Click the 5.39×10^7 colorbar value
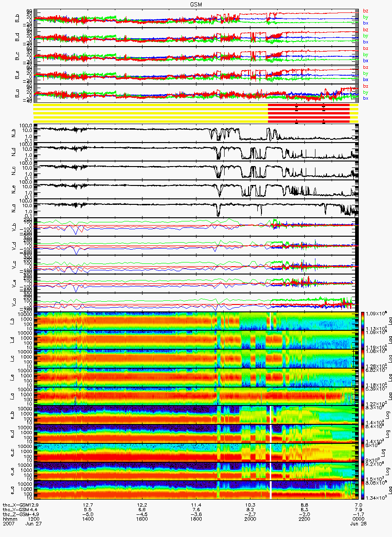The image size is (392, 537). pyautogui.click(x=375, y=389)
